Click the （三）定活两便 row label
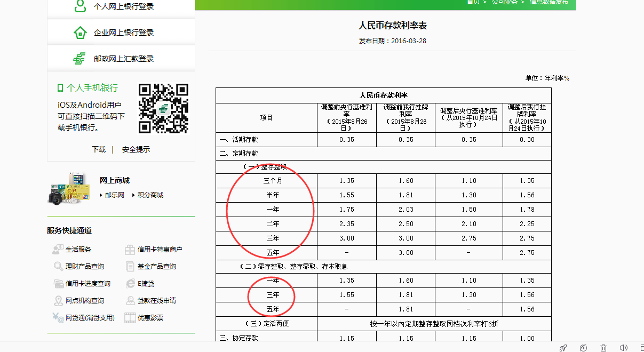The height and width of the screenshot is (352, 644). tap(266, 323)
